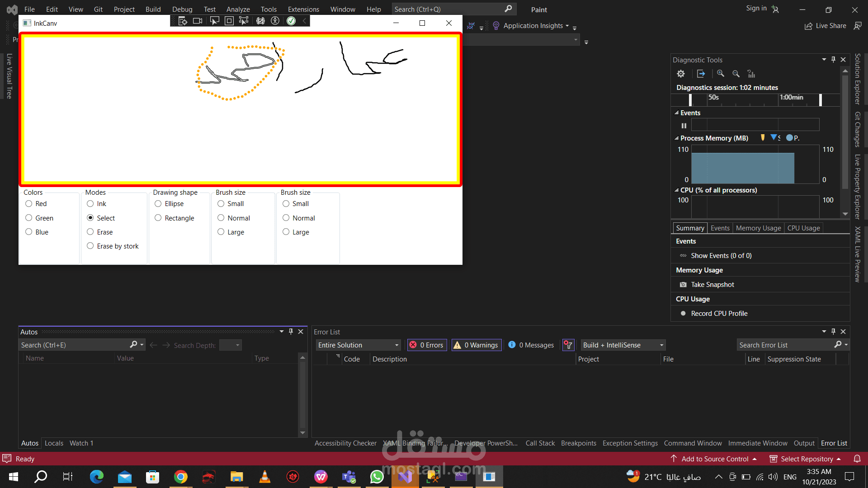The height and width of the screenshot is (488, 868).
Task: Click Add to Source Control
Action: click(x=714, y=459)
